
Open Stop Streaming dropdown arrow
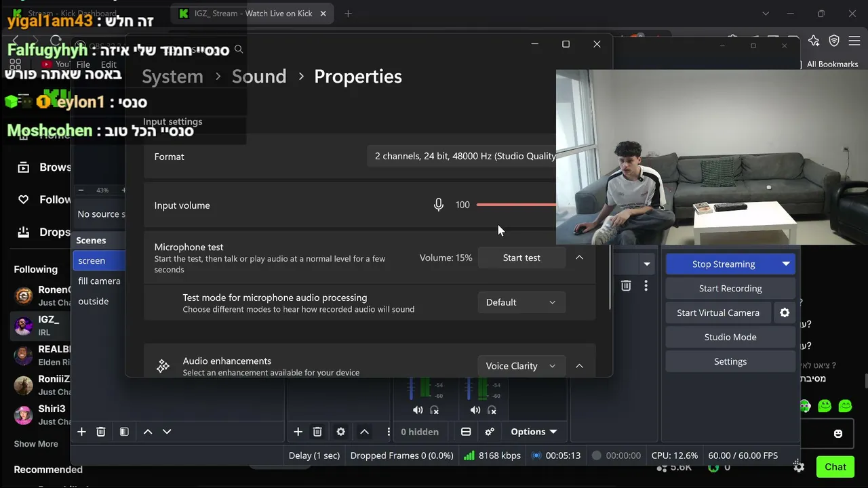coord(786,264)
